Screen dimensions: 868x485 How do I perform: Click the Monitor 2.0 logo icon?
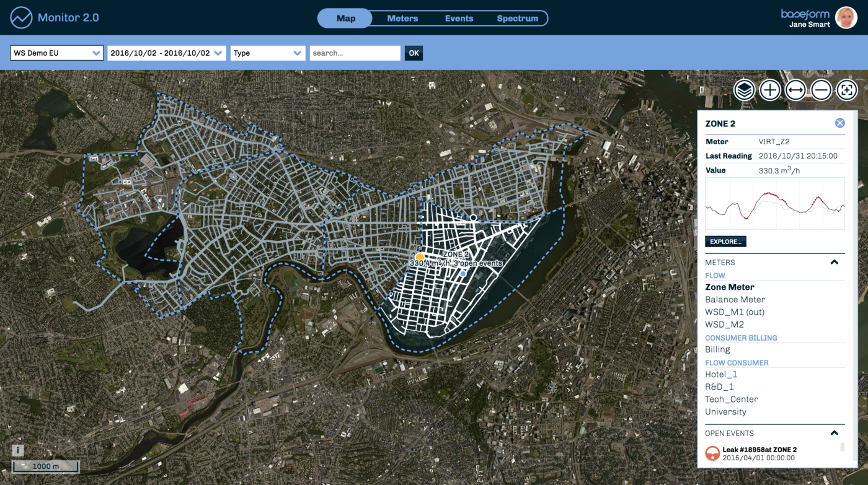21,17
